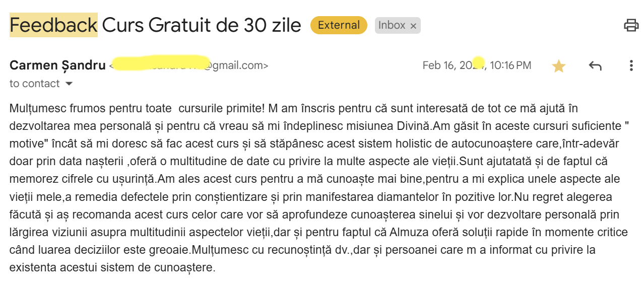
Task: Click the sender's gmail.com address
Action: pyautogui.click(x=189, y=65)
